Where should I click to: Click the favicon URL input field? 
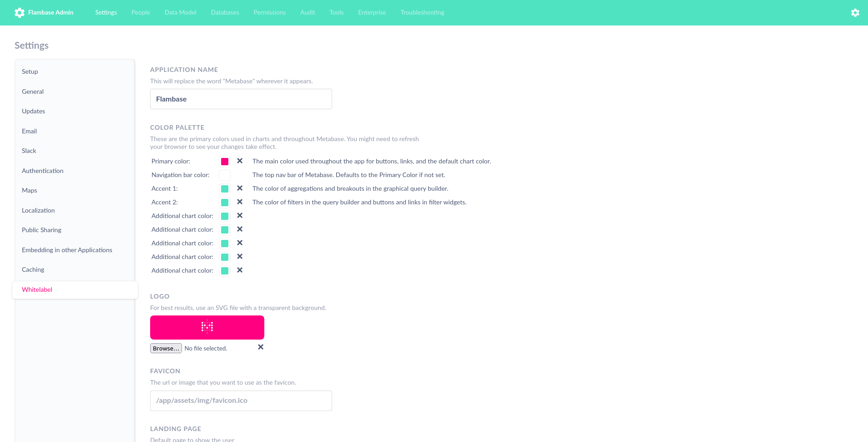241,401
